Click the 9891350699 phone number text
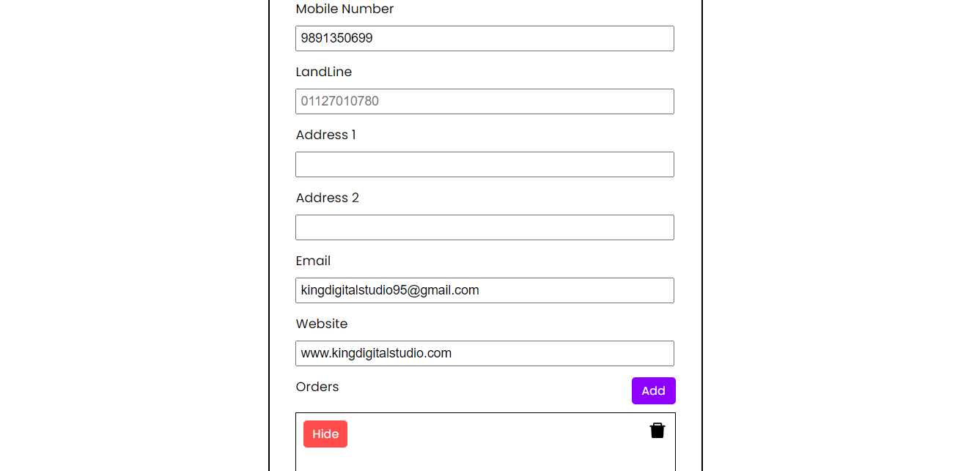 point(337,38)
